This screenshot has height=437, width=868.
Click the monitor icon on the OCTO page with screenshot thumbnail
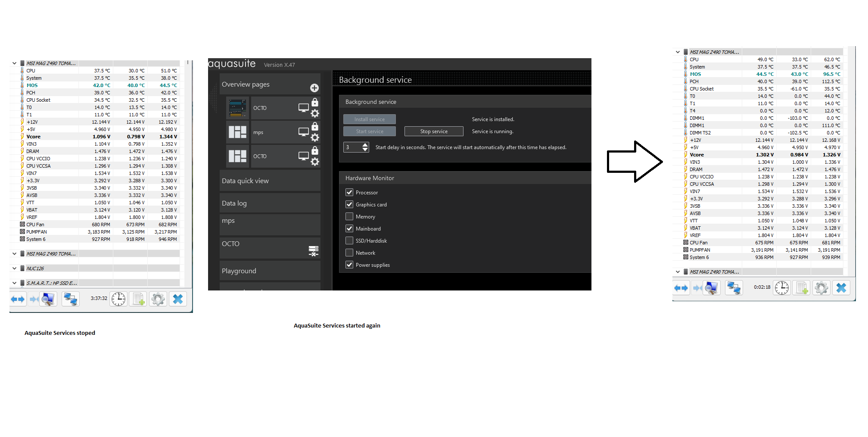click(304, 108)
